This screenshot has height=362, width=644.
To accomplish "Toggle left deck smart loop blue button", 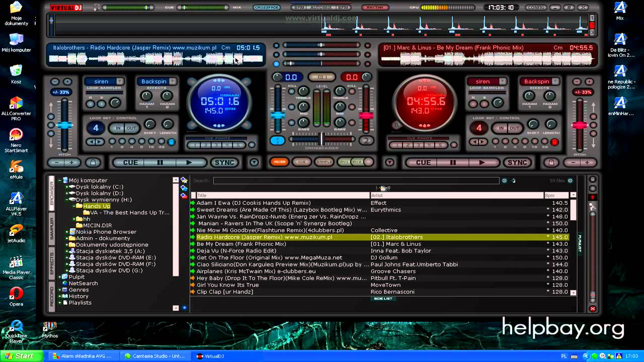I will coord(172,142).
